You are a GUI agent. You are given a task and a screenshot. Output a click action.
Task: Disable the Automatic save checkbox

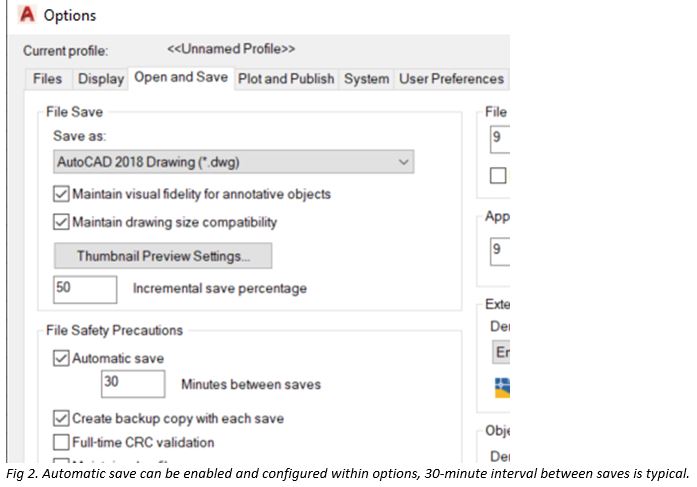(x=61, y=358)
